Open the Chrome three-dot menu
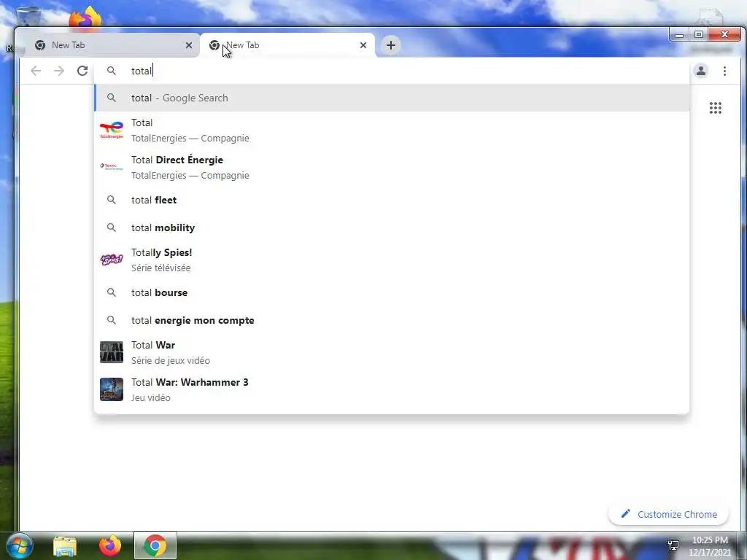The width and height of the screenshot is (747, 560). coord(724,71)
